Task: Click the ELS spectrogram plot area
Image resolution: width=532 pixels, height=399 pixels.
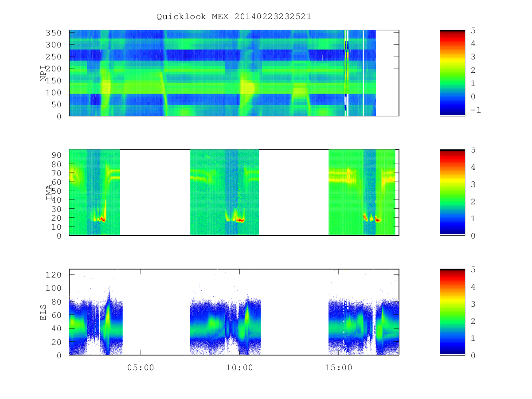Action: (x=234, y=312)
